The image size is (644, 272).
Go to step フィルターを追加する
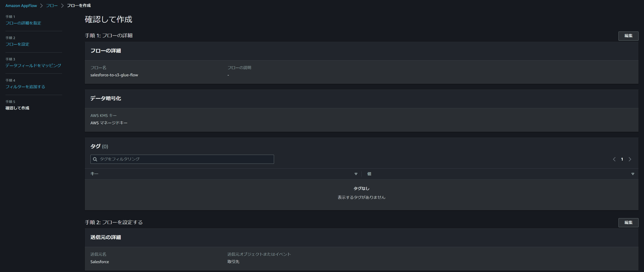tap(25, 87)
